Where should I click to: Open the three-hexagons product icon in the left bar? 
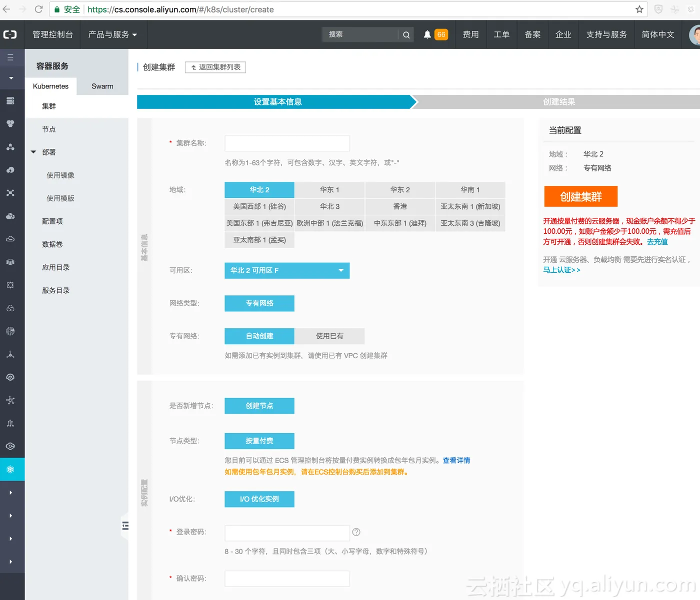[x=10, y=124]
